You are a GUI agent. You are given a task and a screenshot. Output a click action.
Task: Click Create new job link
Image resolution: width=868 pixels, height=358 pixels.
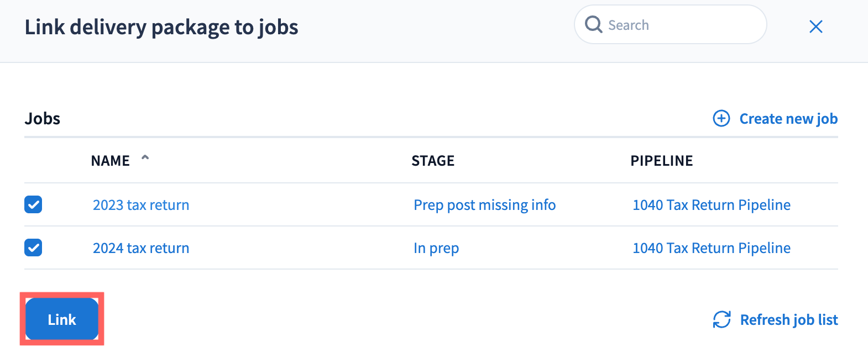pyautogui.click(x=788, y=119)
